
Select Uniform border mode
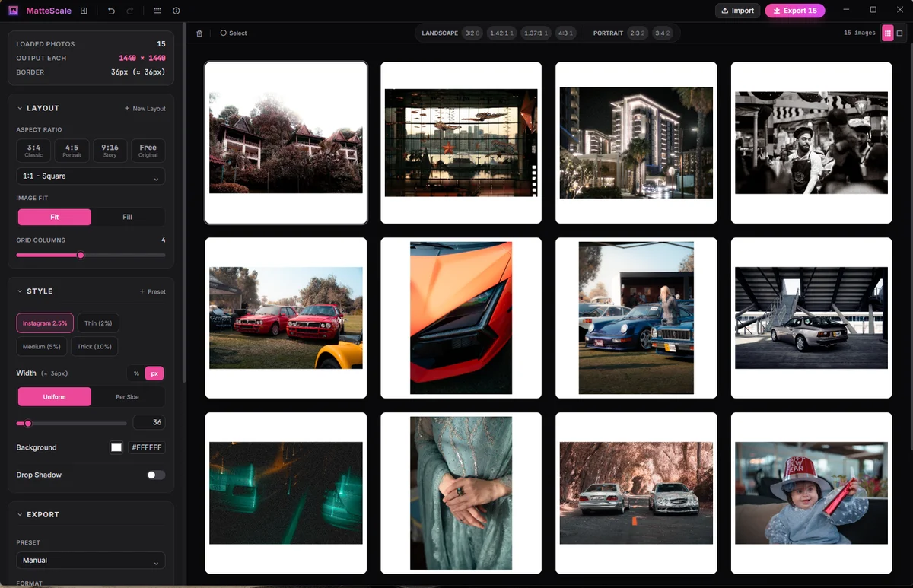click(55, 396)
